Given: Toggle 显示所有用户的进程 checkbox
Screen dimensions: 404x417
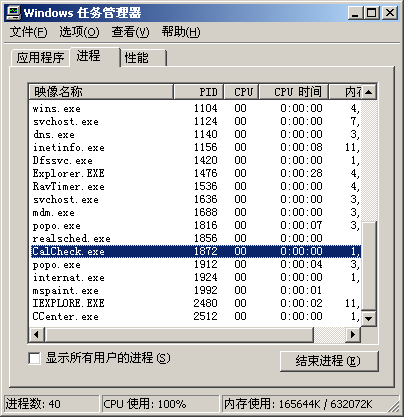Looking at the screenshot, I should tap(35, 359).
